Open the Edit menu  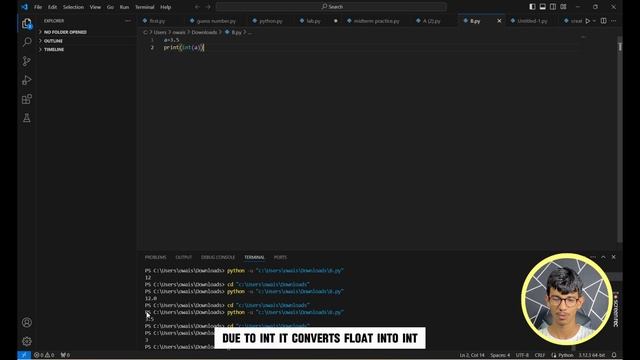[x=52, y=7]
